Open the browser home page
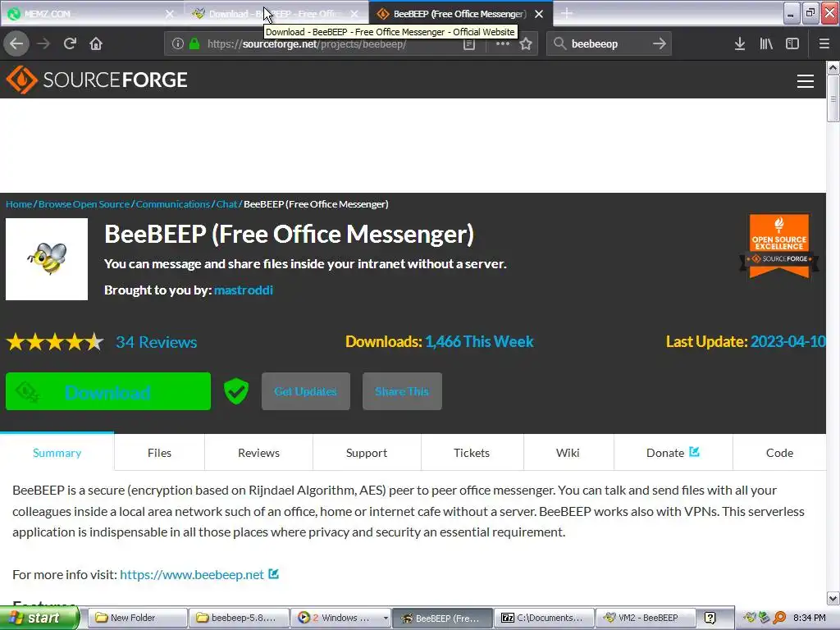 96,43
